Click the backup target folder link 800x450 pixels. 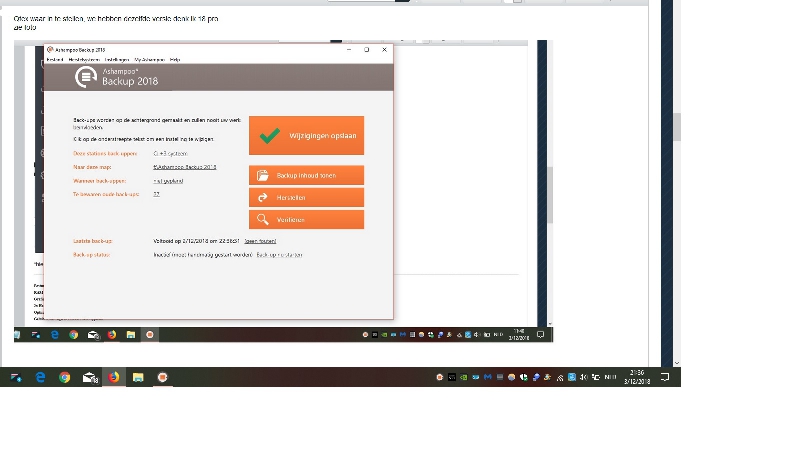[x=184, y=167]
